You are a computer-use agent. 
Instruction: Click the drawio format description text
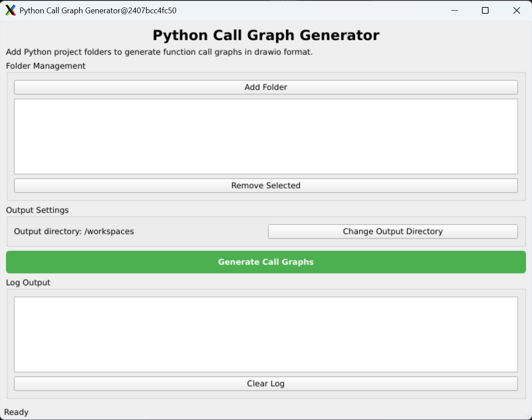(160, 52)
